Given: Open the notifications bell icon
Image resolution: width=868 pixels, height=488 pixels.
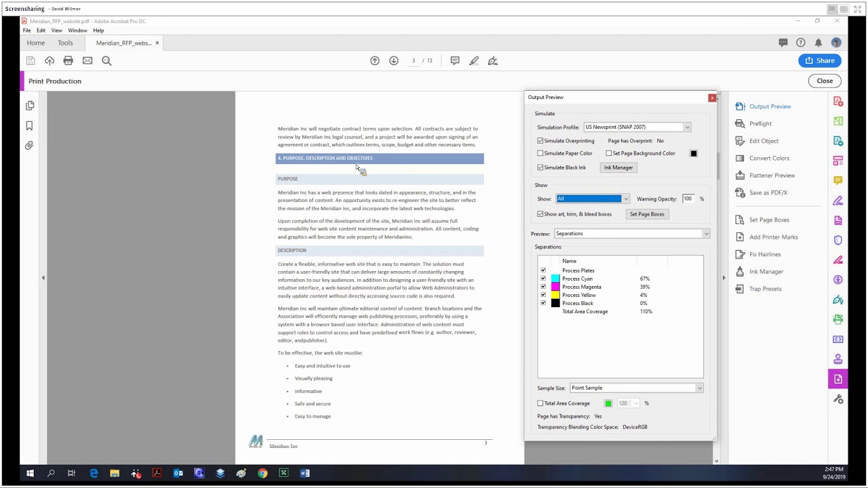Looking at the screenshot, I should [x=818, y=42].
